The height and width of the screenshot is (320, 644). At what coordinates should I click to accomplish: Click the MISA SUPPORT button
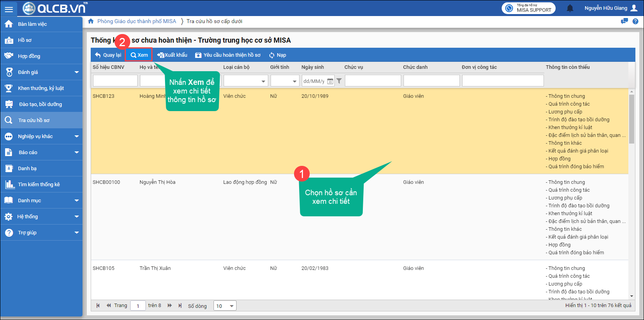pyautogui.click(x=528, y=8)
